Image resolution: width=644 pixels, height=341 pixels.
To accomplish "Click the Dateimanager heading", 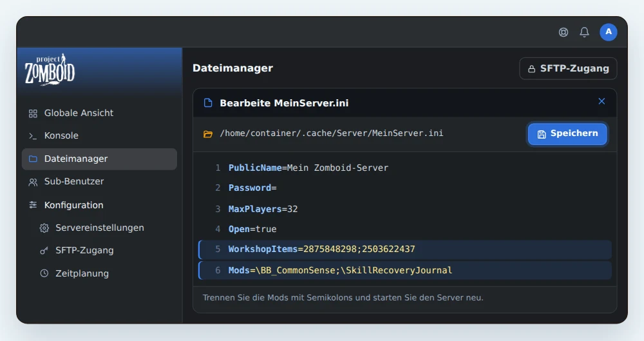I will pyautogui.click(x=232, y=68).
